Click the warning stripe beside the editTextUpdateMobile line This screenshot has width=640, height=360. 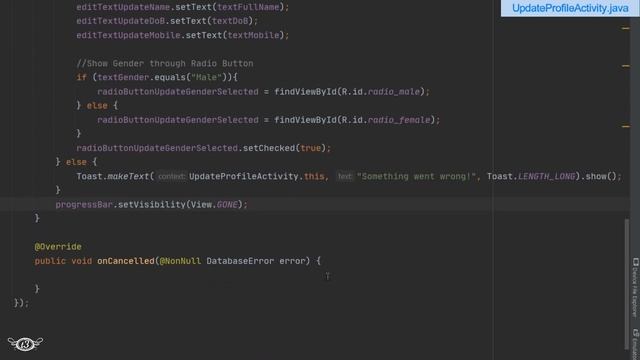click(x=626, y=29)
